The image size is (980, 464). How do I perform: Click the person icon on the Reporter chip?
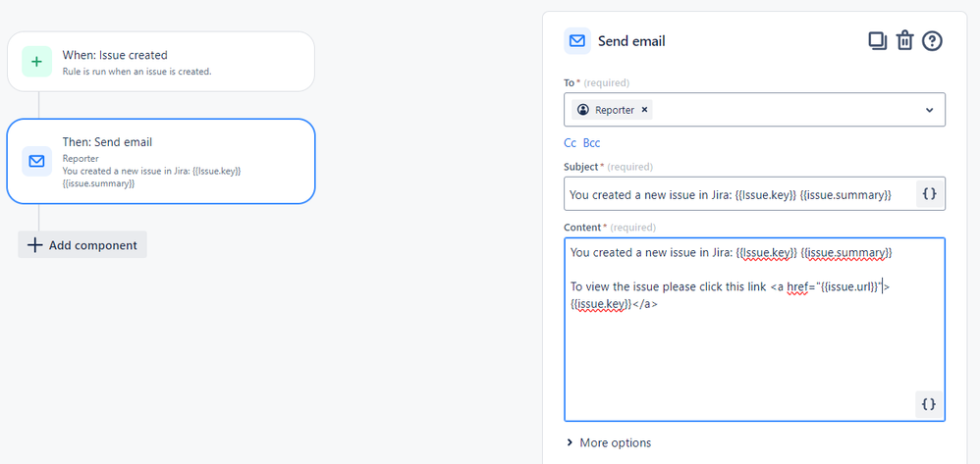click(x=583, y=110)
